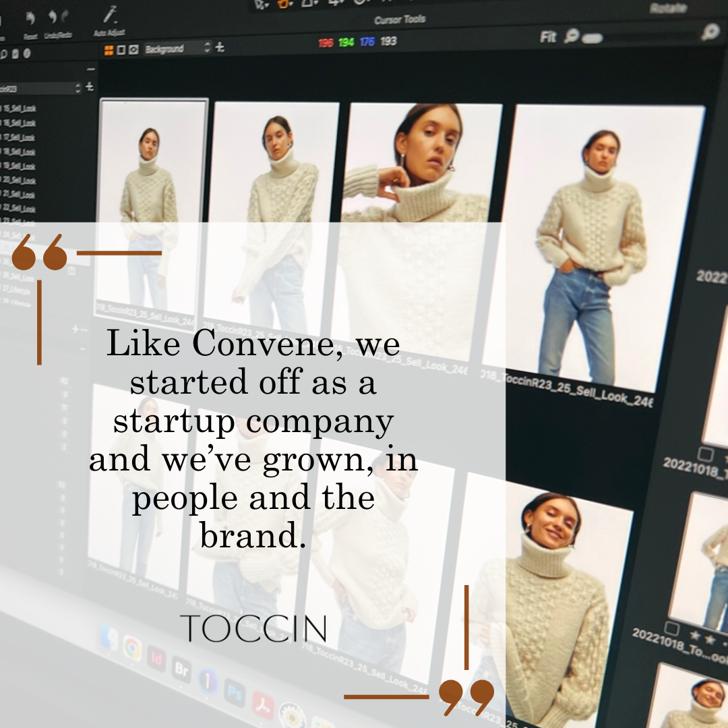Screen dimensions: 728x728
Task: Click the Rotate toolbar label
Action: click(x=668, y=8)
